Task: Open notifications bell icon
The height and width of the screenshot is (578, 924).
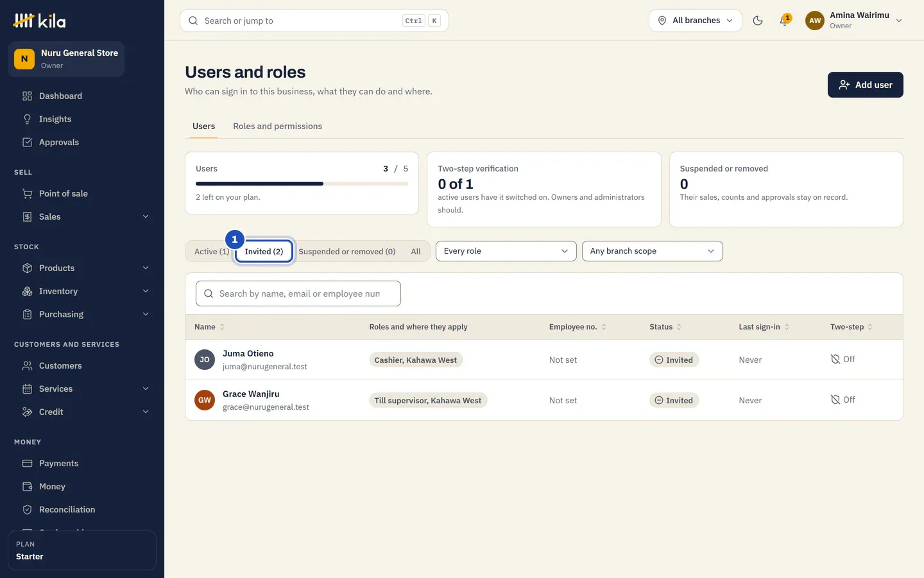Action: click(x=784, y=21)
